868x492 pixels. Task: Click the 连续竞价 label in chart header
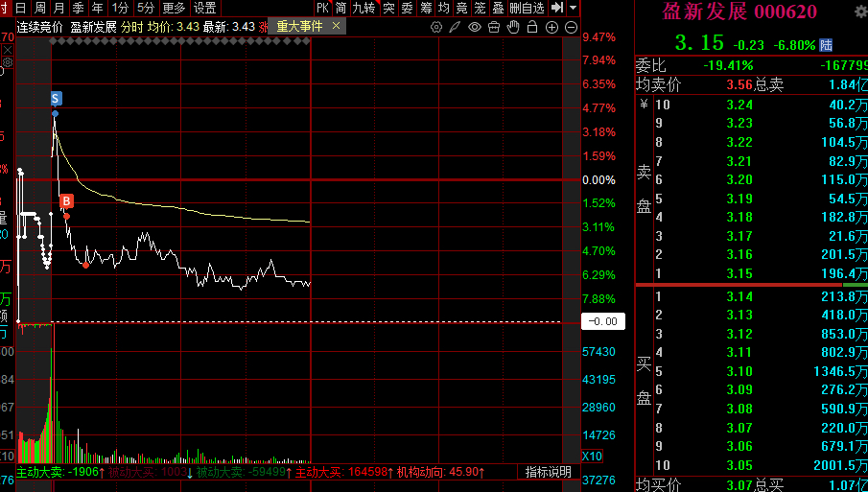coord(40,27)
